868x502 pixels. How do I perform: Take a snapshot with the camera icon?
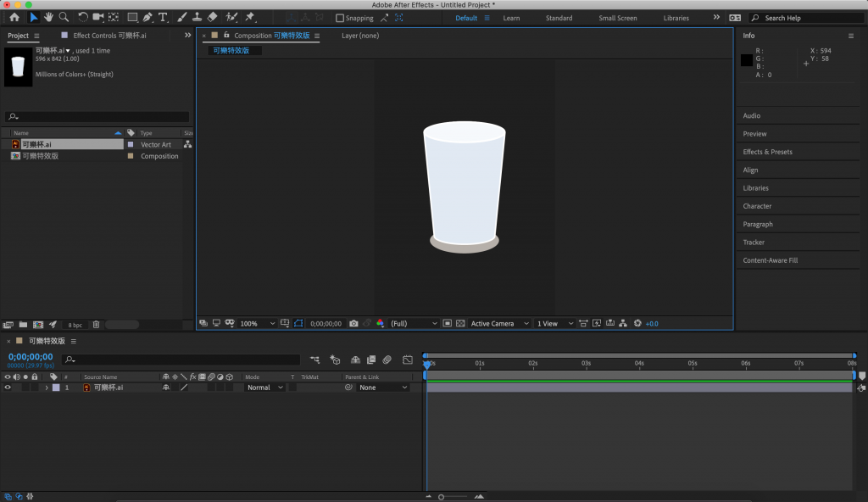pos(353,323)
